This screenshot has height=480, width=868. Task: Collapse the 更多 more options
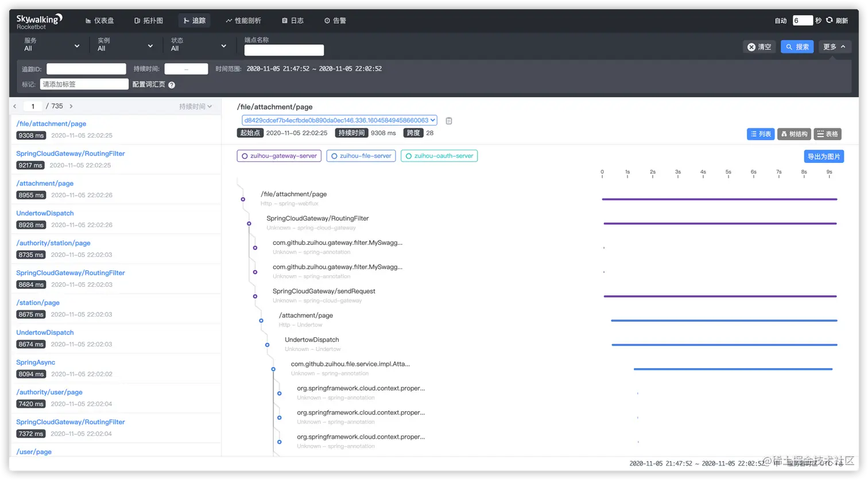tap(835, 47)
